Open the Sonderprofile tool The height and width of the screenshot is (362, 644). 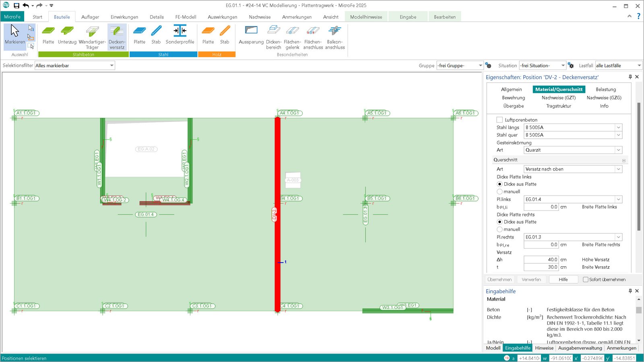pyautogui.click(x=180, y=36)
